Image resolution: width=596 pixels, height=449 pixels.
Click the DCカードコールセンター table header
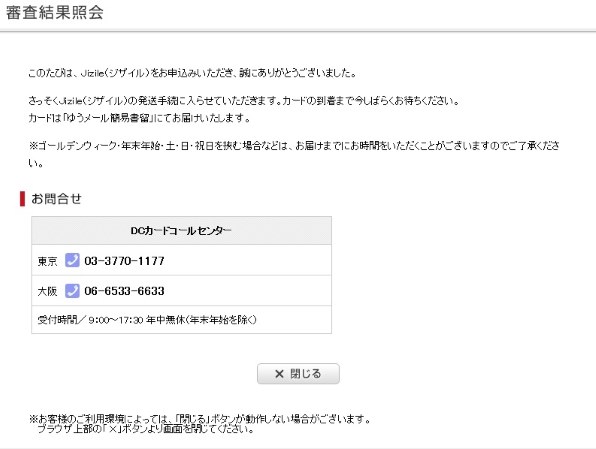[181, 231]
